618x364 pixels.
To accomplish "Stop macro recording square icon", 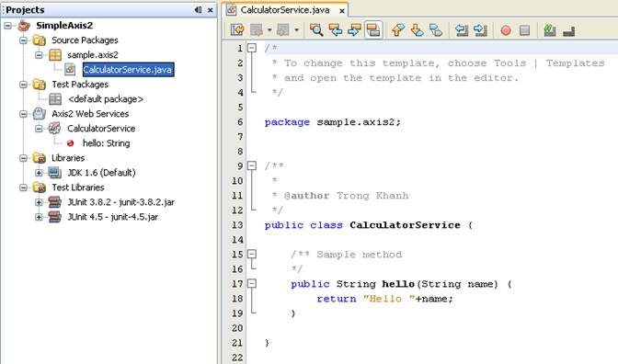I will pos(524,30).
